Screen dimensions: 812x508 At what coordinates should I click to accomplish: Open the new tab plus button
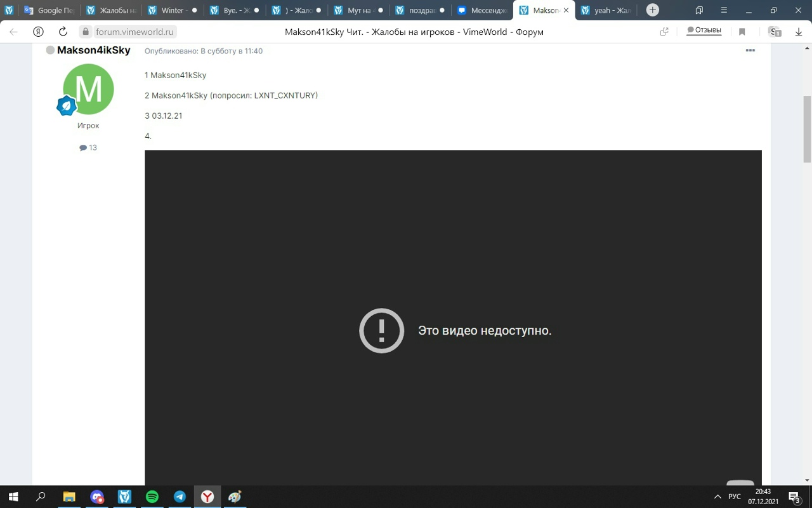652,10
